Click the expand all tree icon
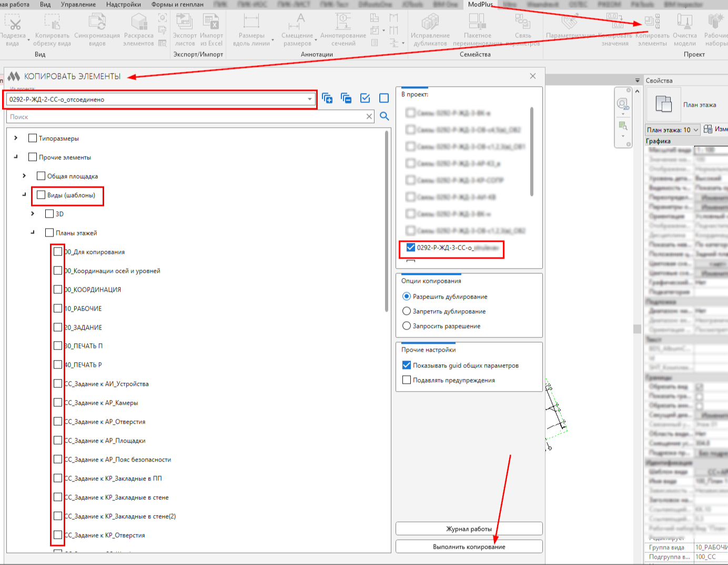This screenshot has height=565, width=728. (327, 98)
